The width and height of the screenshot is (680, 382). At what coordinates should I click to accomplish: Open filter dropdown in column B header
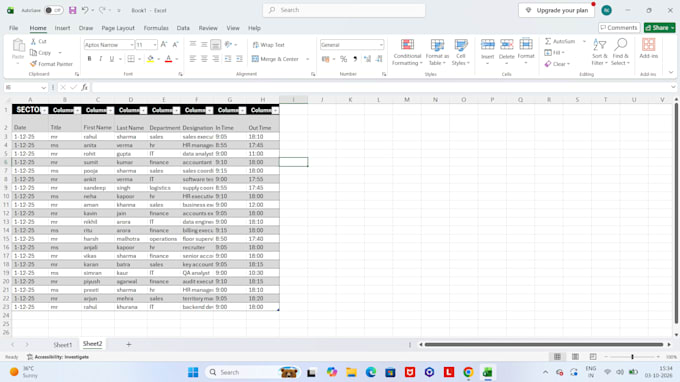(x=77, y=111)
